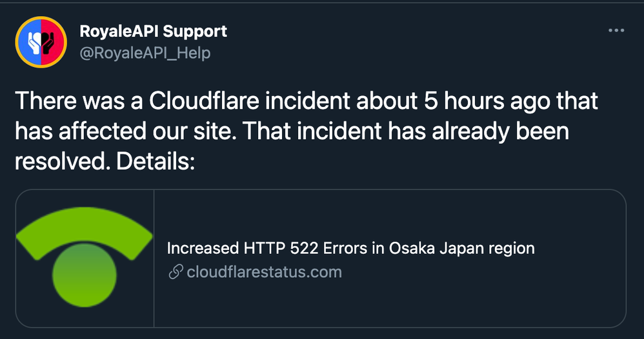Click the red half of the profile avatar
The image size is (644, 339).
54,43
